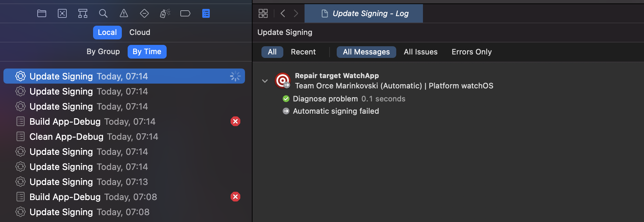Open the Issue navigator warning triangle
Screen dimensions: 644x222
(x=124, y=13)
